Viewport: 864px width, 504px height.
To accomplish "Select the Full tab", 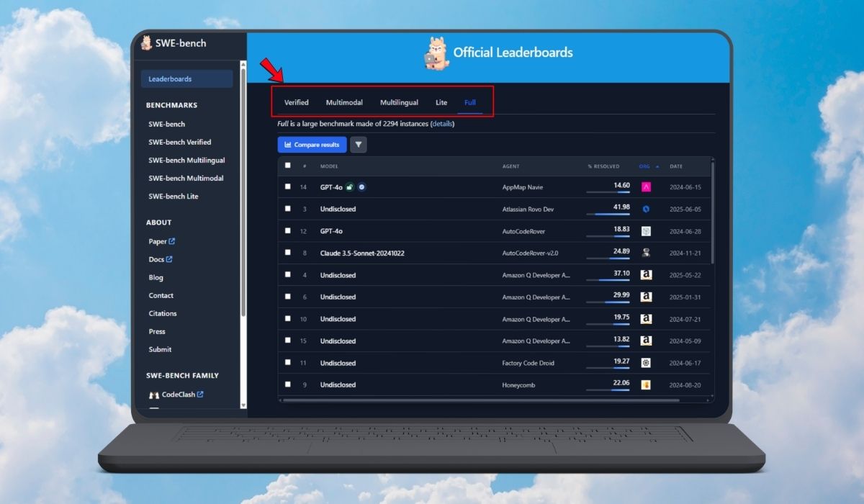I will pos(470,102).
